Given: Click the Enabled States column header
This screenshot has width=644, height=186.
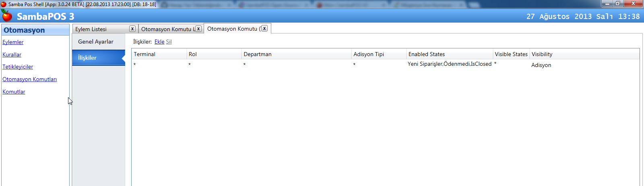Looking at the screenshot, I should [427, 54].
